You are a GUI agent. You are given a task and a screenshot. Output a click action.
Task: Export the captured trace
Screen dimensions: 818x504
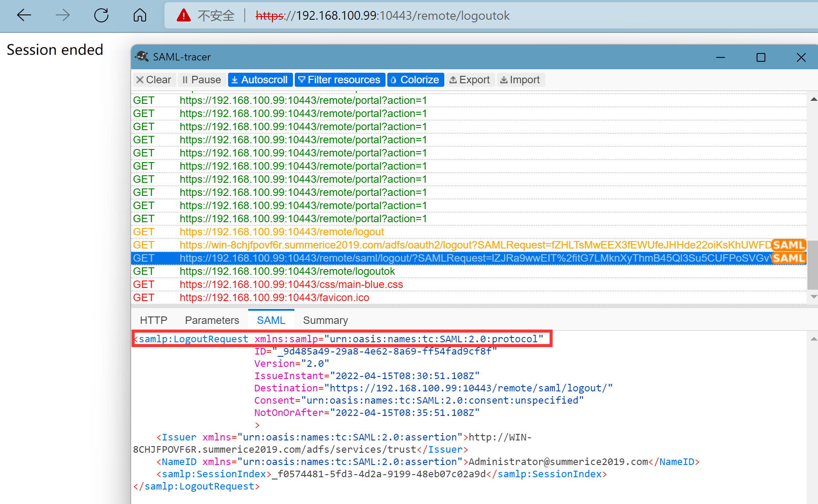click(x=470, y=80)
